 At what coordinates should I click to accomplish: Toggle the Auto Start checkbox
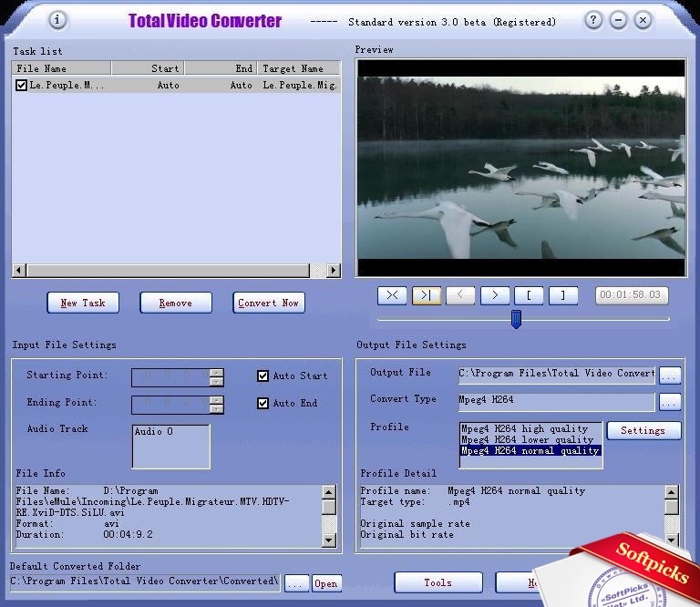(262, 376)
